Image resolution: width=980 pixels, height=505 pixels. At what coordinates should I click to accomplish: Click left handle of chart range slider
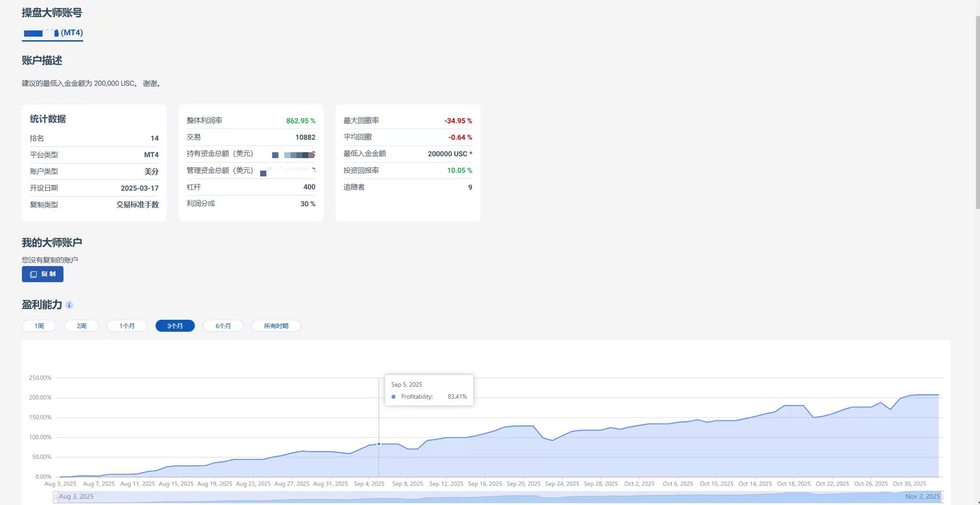tap(56, 497)
